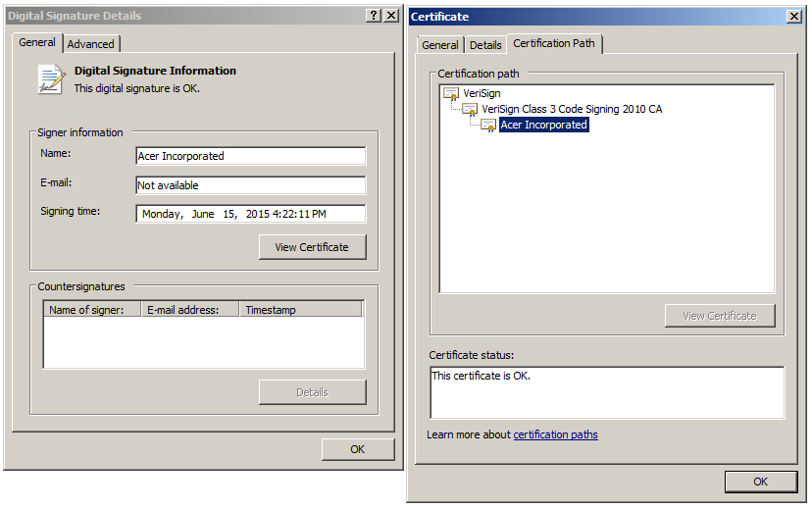Image resolution: width=812 pixels, height=509 pixels.
Task: Click the E-mail address column header
Action: point(190,310)
